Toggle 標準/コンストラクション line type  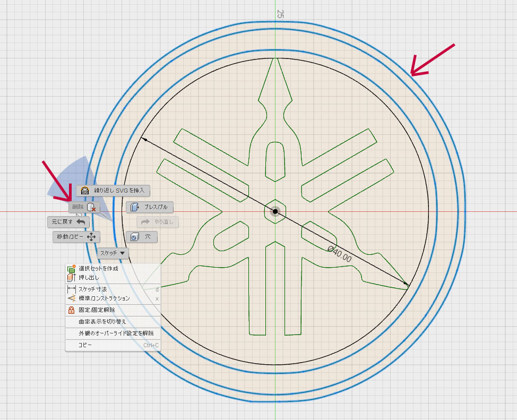104,298
